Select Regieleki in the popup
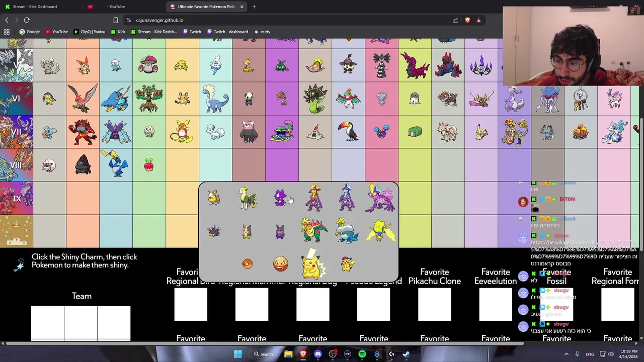Viewport: 644px width, 362px height. click(380, 231)
